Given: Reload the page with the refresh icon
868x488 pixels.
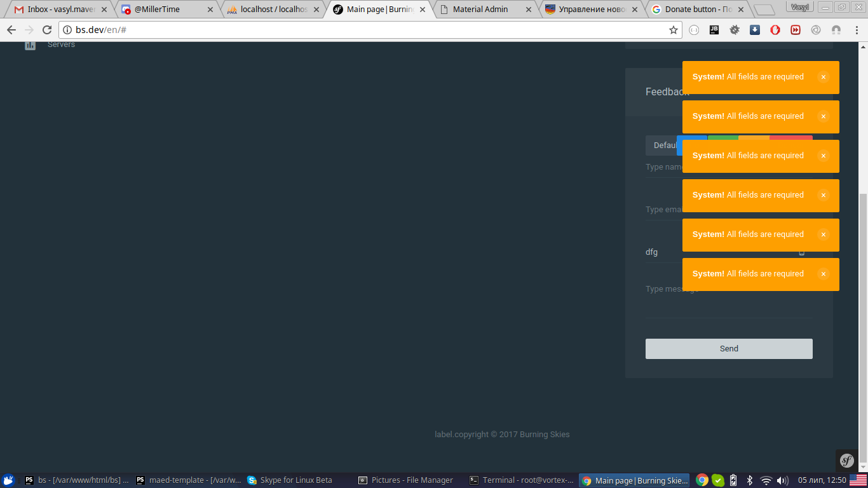Looking at the screenshot, I should pyautogui.click(x=46, y=30).
